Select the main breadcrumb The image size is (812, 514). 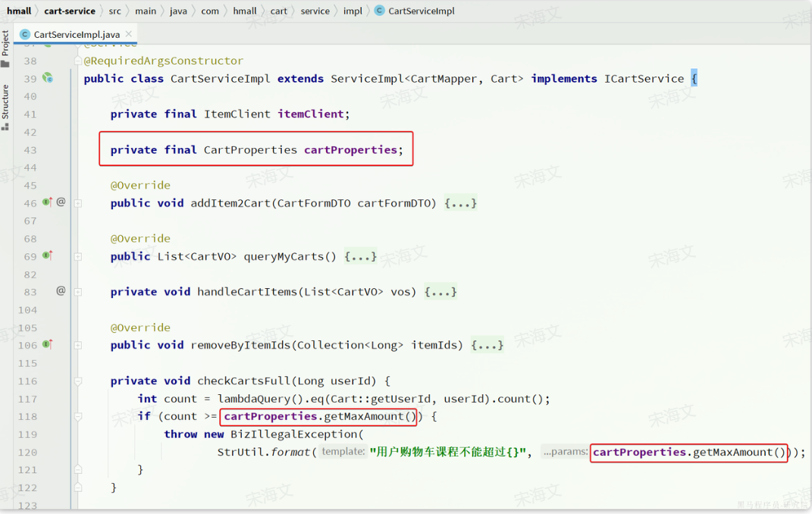(x=146, y=11)
